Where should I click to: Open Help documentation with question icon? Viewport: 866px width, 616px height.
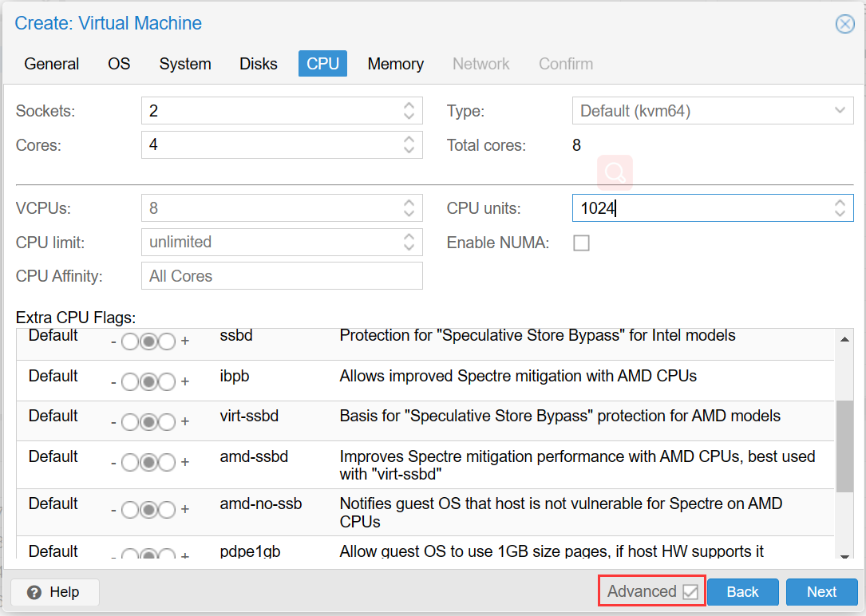(55, 592)
